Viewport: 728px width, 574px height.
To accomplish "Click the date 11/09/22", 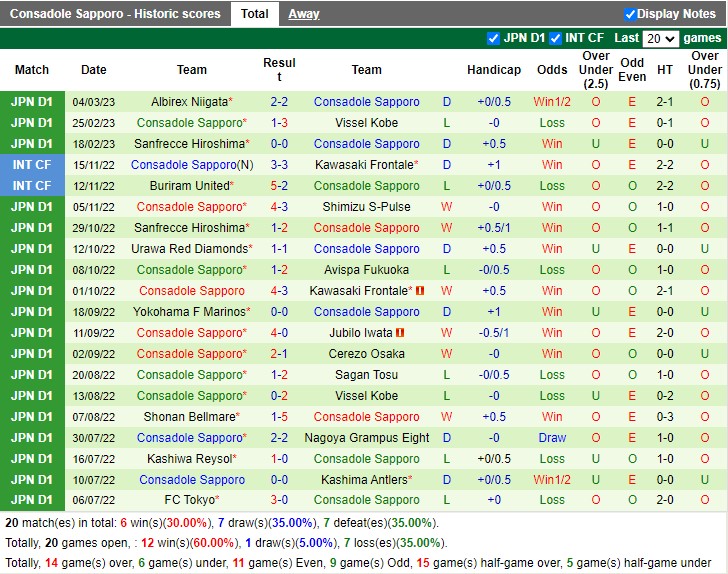I will tap(94, 333).
